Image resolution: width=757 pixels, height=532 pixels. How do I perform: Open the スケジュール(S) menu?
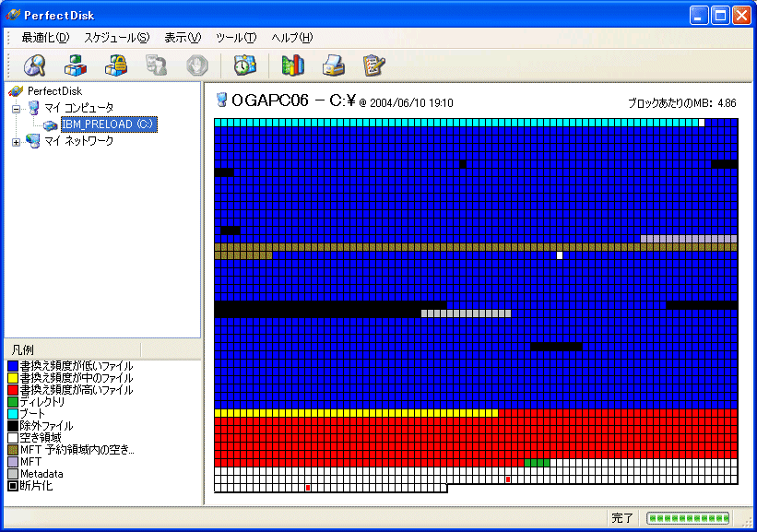point(117,38)
